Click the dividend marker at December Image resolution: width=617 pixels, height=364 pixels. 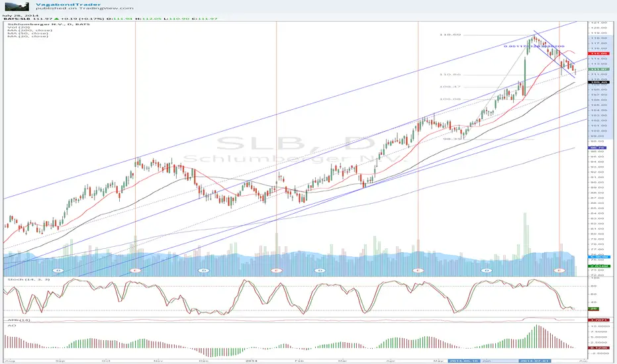pyautogui.click(x=204, y=271)
